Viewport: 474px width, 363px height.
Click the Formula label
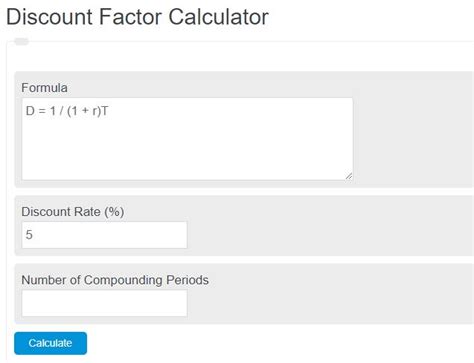[44, 88]
